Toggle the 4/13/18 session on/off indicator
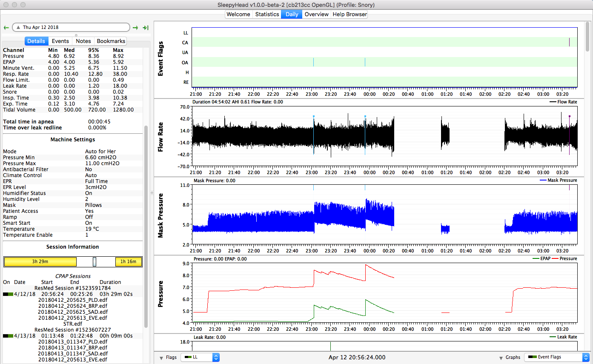Viewport: 593px width, 364px height. pyautogui.click(x=8, y=336)
